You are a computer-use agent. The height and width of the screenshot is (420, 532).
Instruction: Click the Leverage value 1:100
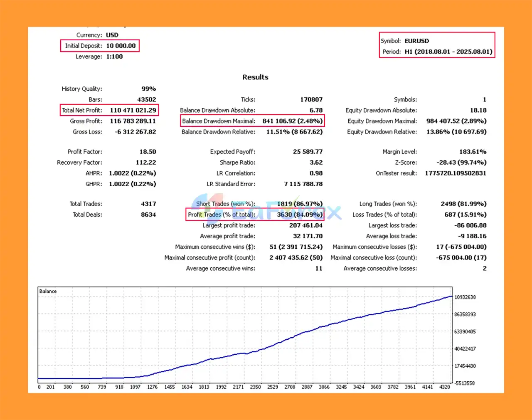click(x=114, y=57)
